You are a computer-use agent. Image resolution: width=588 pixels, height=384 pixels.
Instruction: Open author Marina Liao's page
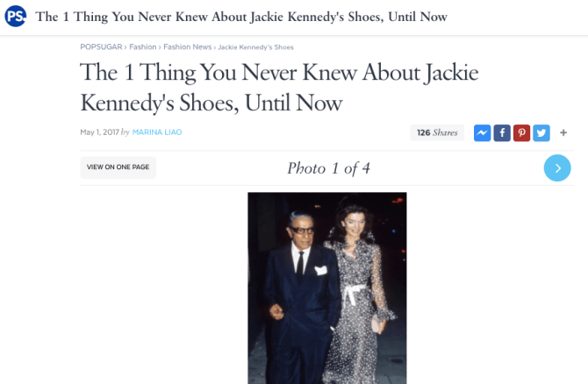[157, 132]
